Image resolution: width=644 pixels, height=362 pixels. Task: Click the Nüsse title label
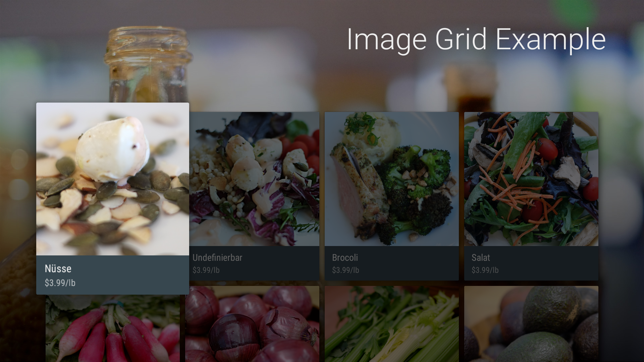(58, 268)
